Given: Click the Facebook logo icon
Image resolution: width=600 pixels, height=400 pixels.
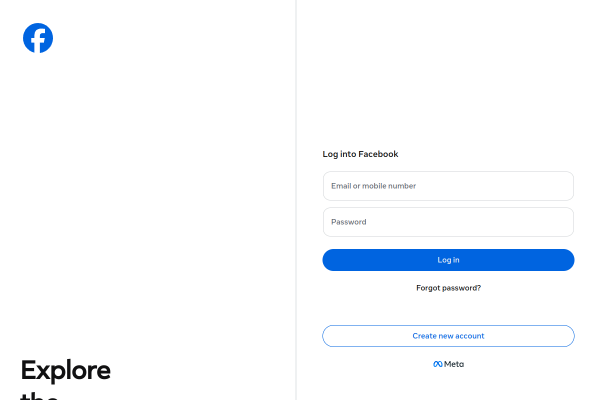Looking at the screenshot, I should pyautogui.click(x=38, y=38).
